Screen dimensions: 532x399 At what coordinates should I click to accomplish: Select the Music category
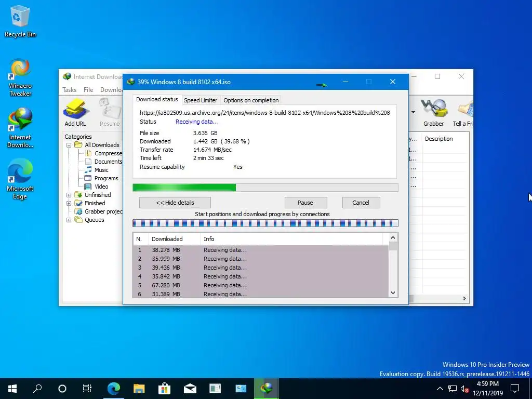[x=97, y=170]
